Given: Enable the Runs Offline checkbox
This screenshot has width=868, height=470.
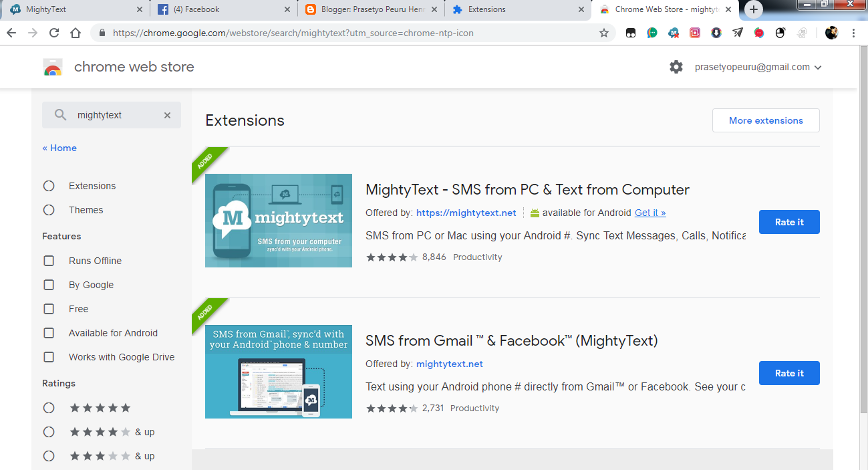Looking at the screenshot, I should [x=49, y=261].
